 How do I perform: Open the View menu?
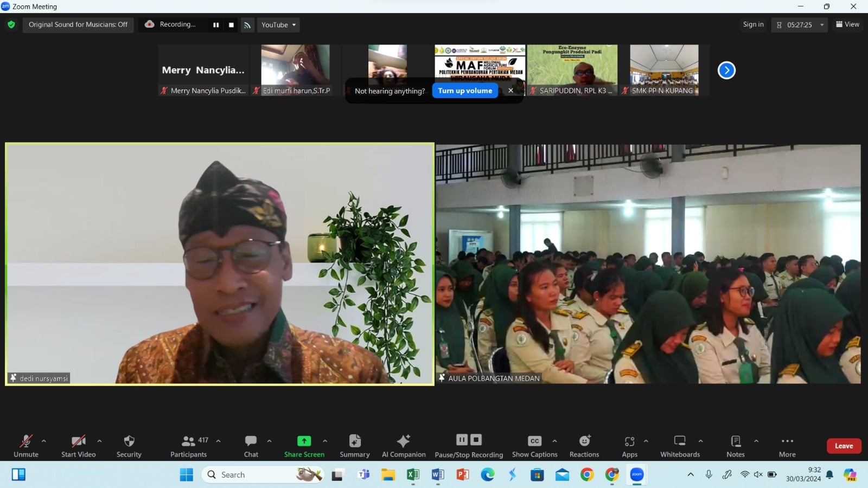point(847,24)
